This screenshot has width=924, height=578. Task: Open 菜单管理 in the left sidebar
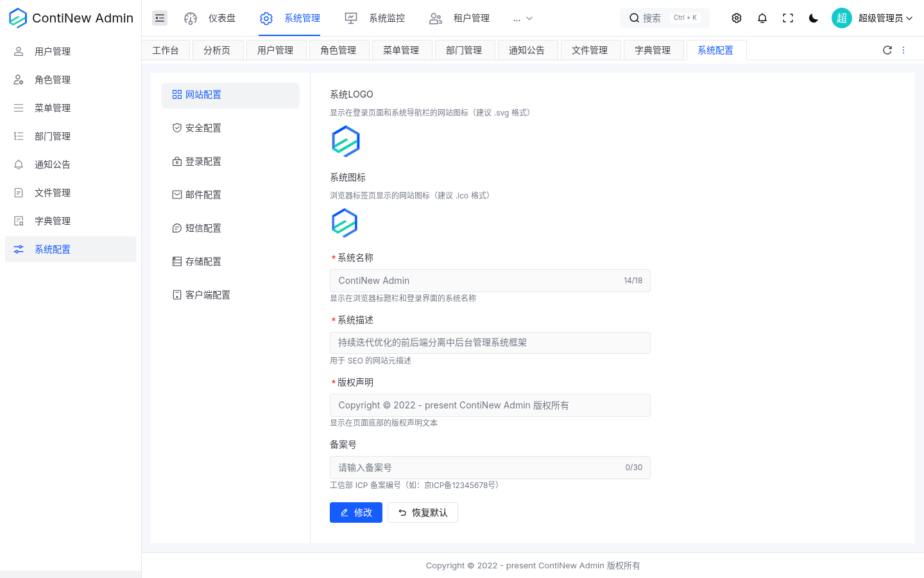tap(71, 108)
